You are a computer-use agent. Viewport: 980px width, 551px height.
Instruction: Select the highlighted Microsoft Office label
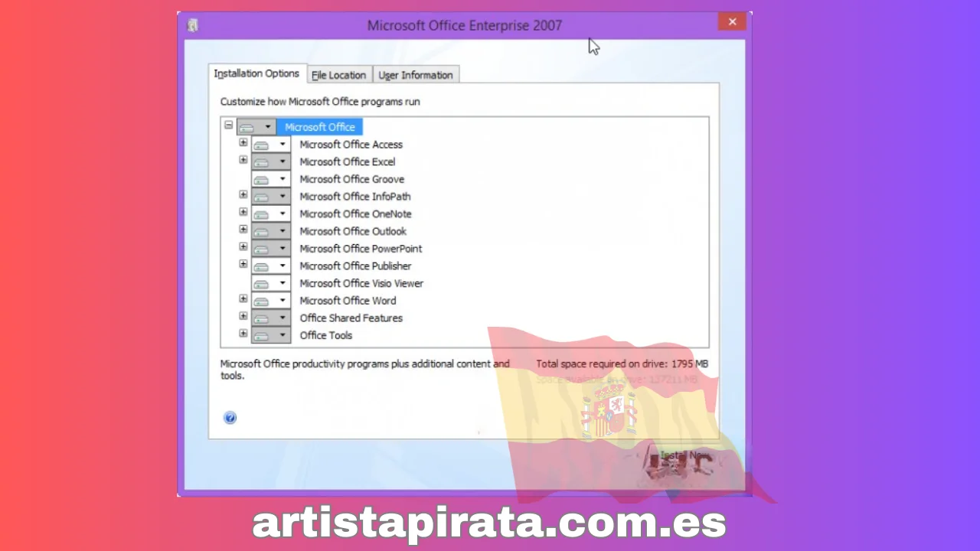pos(320,127)
